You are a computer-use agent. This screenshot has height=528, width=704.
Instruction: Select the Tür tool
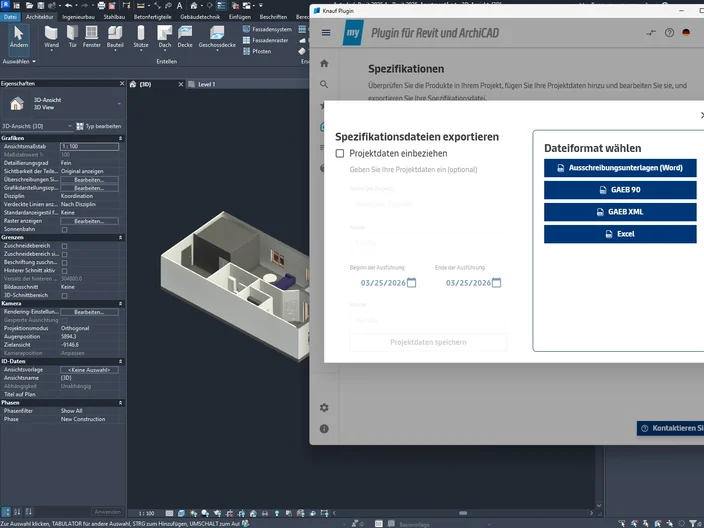72,36
